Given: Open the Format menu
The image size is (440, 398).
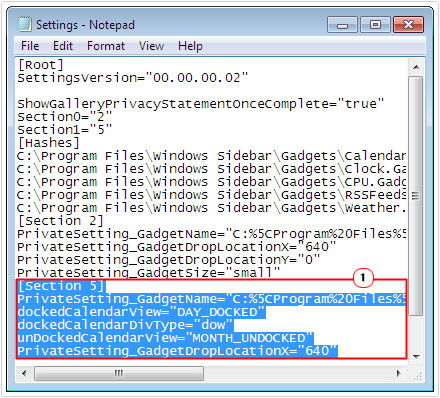Looking at the screenshot, I should (106, 46).
